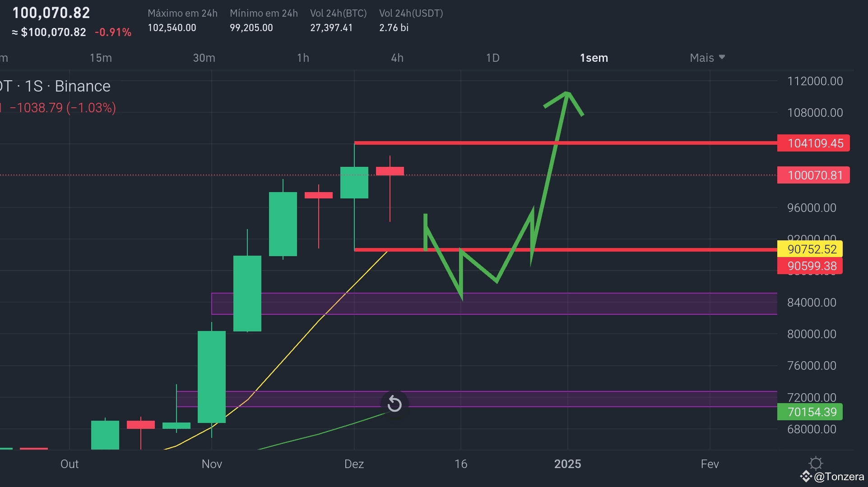Click the @Tonzera watermark link
Viewport: 868px width, 487px height.
pos(839,477)
